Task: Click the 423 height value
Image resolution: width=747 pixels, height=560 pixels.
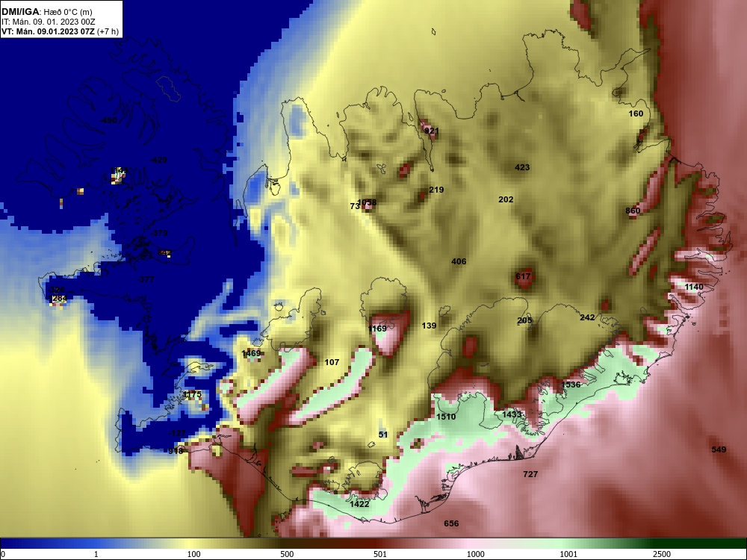Action: pyautogui.click(x=522, y=167)
